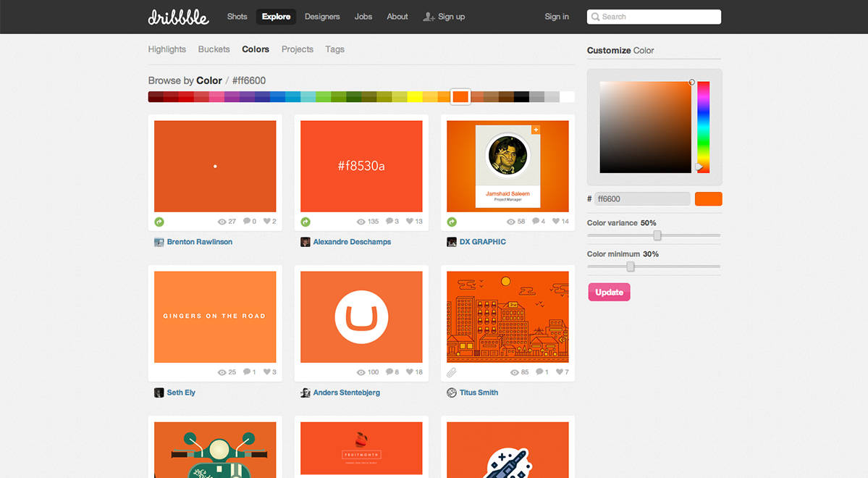Open the Fruitmonth shot thumbnail
The height and width of the screenshot is (478, 868).
click(x=361, y=448)
